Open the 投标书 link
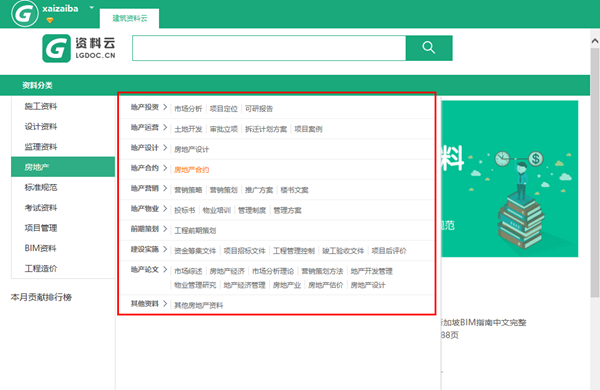Viewport: 600px width, 390px height. pos(184,210)
